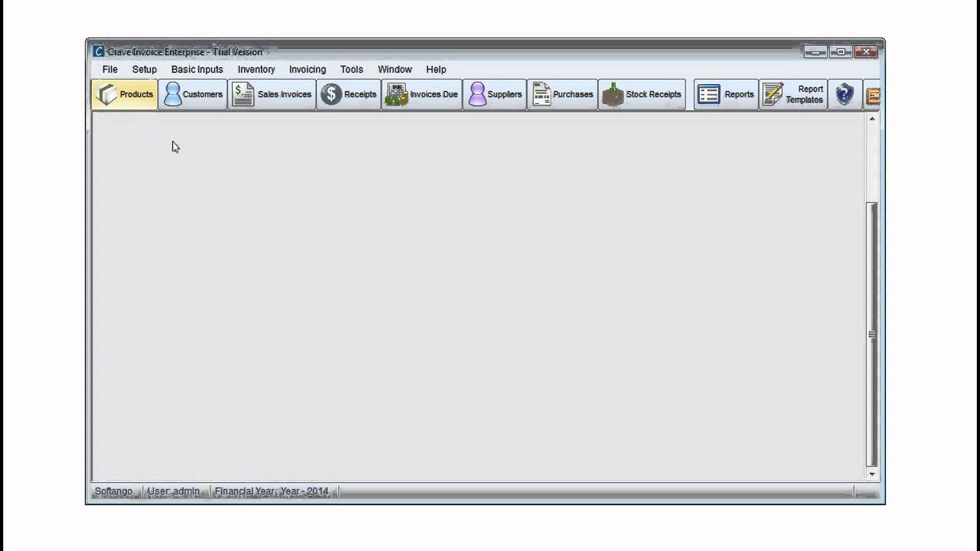The width and height of the screenshot is (980, 551).
Task: Close the Crave Invoice window
Action: (x=866, y=52)
